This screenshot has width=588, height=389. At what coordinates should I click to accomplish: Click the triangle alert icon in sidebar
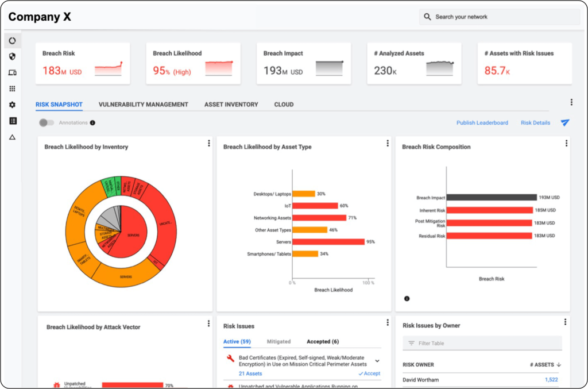click(x=13, y=137)
